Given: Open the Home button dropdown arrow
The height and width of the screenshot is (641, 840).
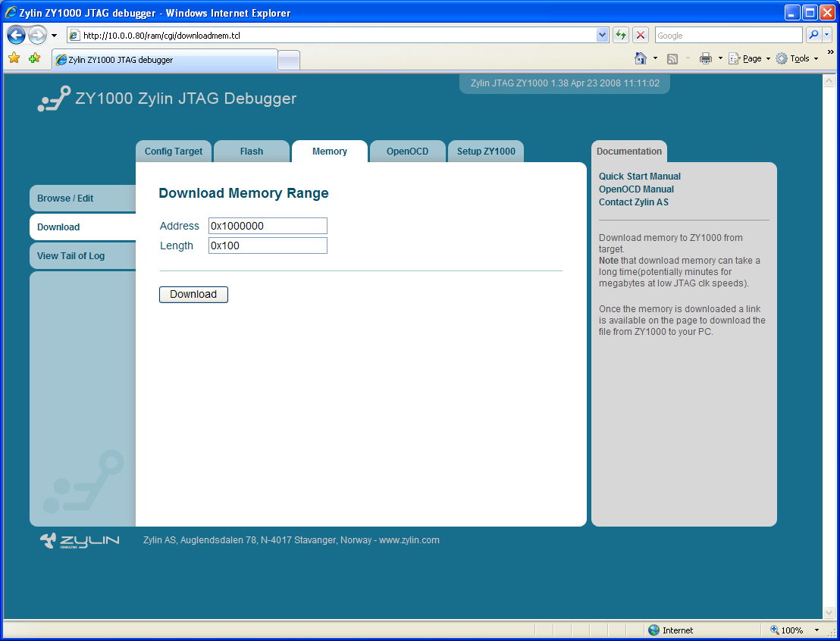Looking at the screenshot, I should tap(655, 58).
